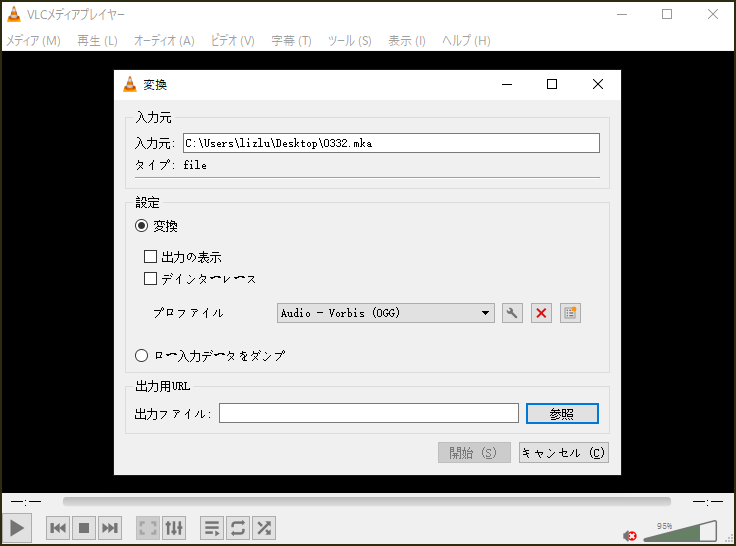736x546 pixels.
Task: Open ツール (S) menu
Action: [350, 41]
